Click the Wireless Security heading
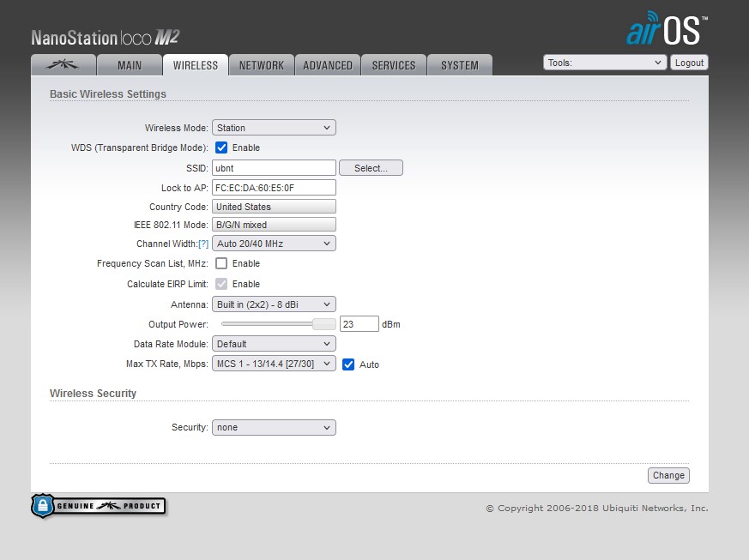 click(x=94, y=394)
